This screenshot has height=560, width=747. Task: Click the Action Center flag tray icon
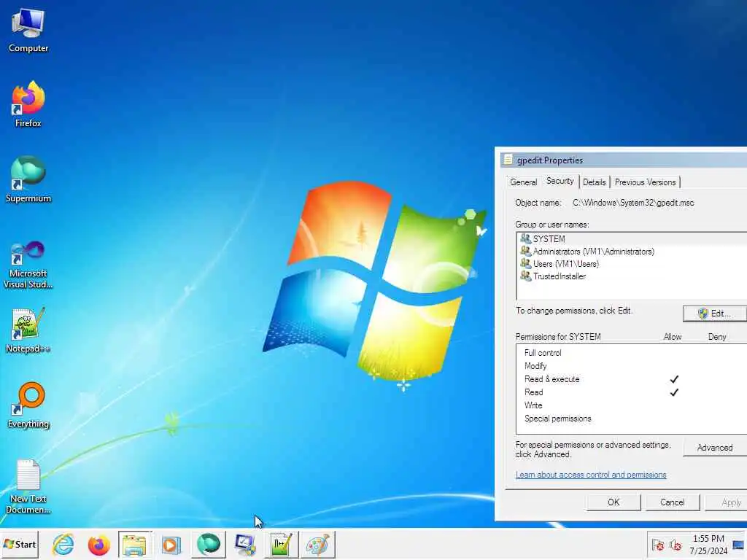[x=658, y=545]
